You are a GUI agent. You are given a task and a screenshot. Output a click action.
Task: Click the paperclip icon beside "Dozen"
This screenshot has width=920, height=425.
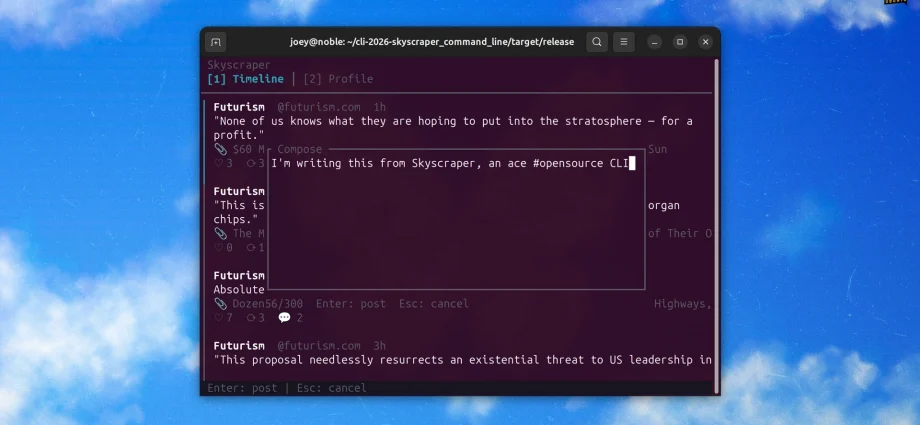220,303
